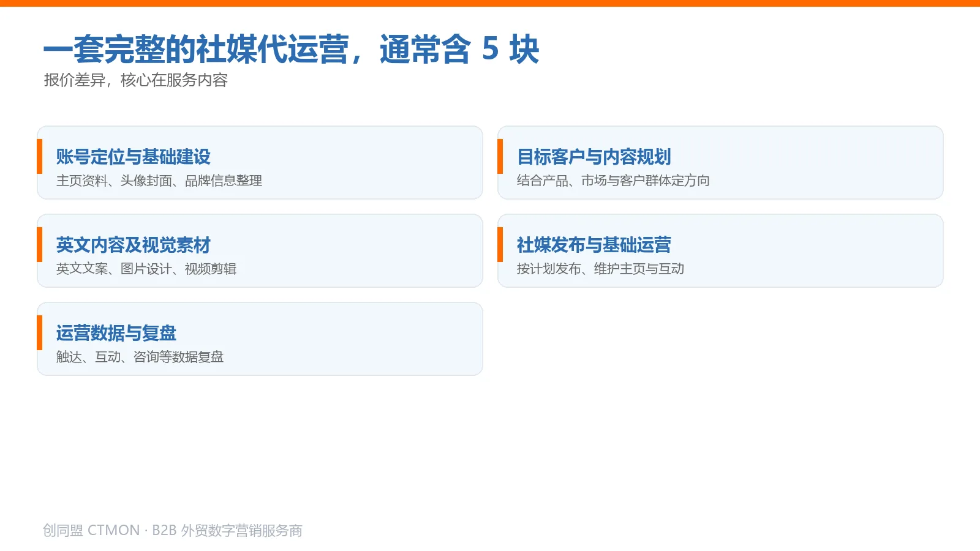Screen dimensions: 980x551
Task: Click the heading '运营数据与复盘'
Action: [x=116, y=333]
